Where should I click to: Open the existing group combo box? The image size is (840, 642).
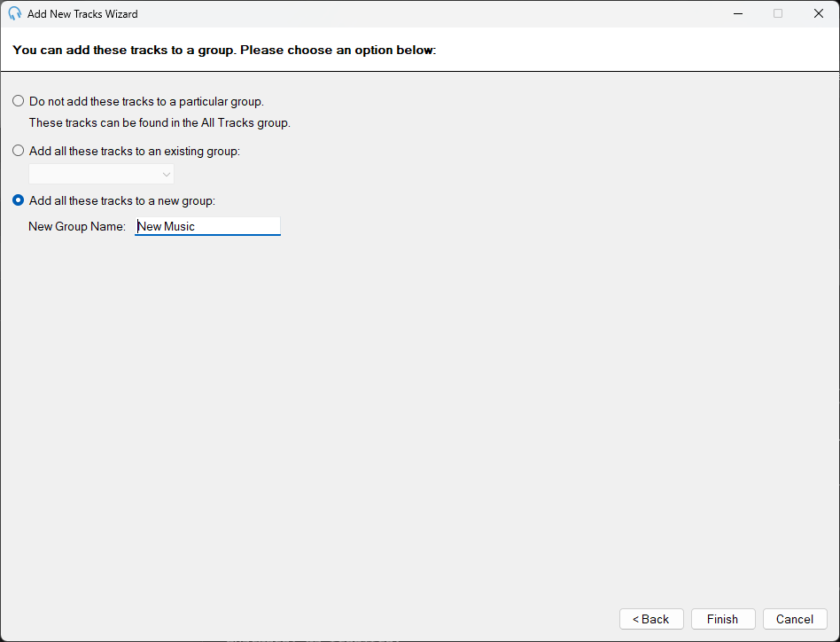pyautogui.click(x=101, y=174)
